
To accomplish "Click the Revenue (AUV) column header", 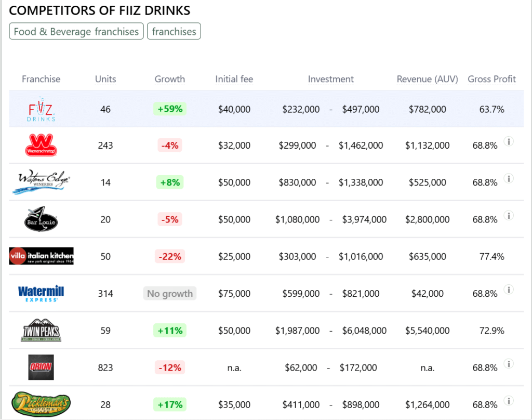I will click(x=428, y=79).
